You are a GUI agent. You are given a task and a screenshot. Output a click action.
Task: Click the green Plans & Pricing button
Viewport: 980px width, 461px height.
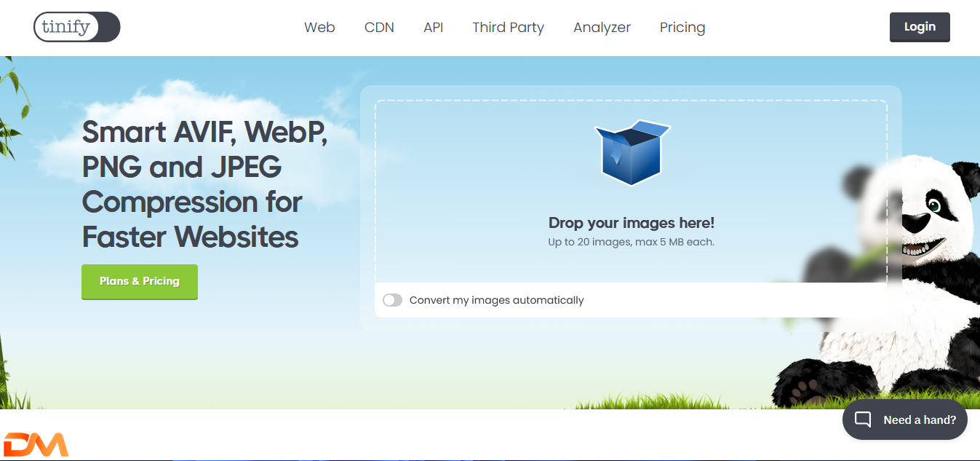140,282
